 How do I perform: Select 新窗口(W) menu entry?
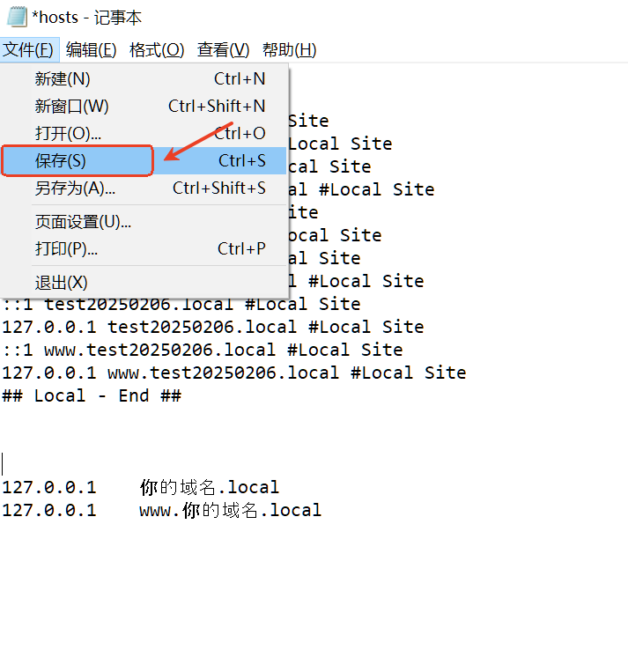click(x=72, y=107)
